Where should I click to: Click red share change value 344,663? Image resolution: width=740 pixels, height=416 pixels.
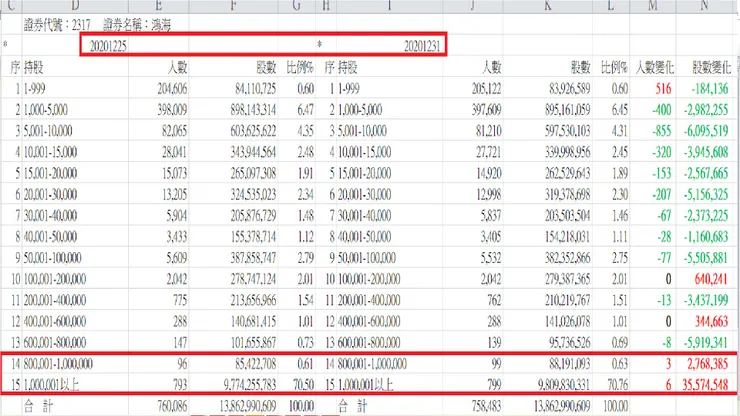pos(711,322)
